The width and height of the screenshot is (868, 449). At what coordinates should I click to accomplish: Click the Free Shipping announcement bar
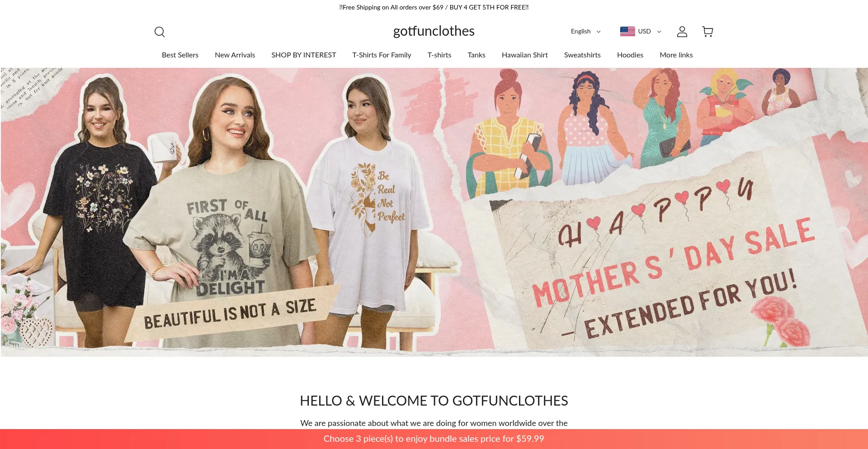point(434,7)
